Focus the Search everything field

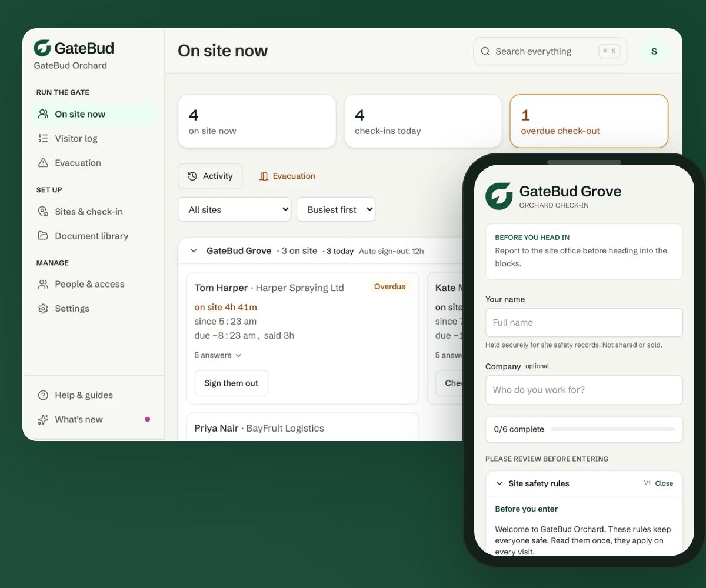coord(550,51)
